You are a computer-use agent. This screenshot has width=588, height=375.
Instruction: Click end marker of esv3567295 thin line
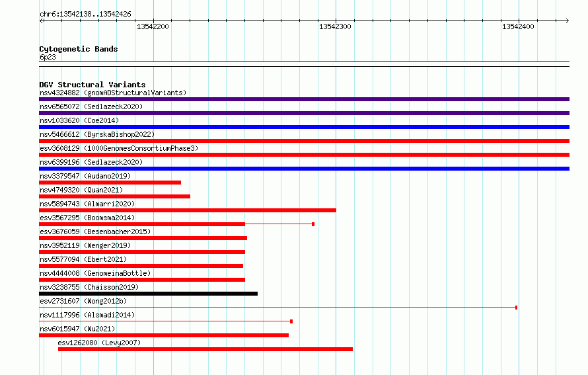point(313,224)
